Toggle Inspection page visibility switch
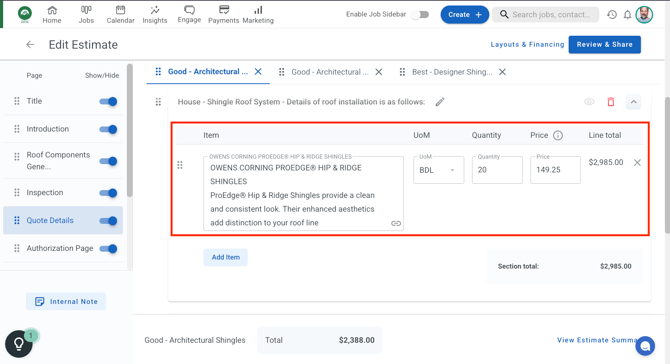The image size is (670, 364). (108, 193)
